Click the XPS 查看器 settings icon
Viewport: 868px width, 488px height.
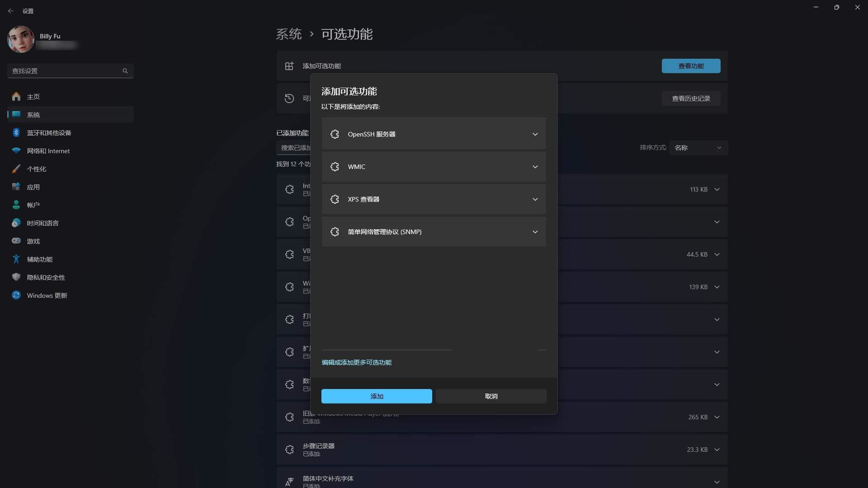click(334, 199)
